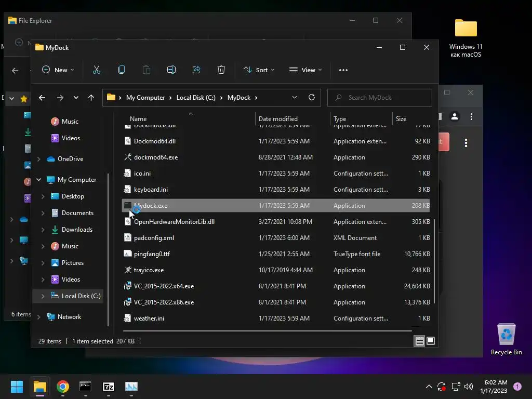
Task: Open the recent locations dropdown arrow
Action: point(76,98)
